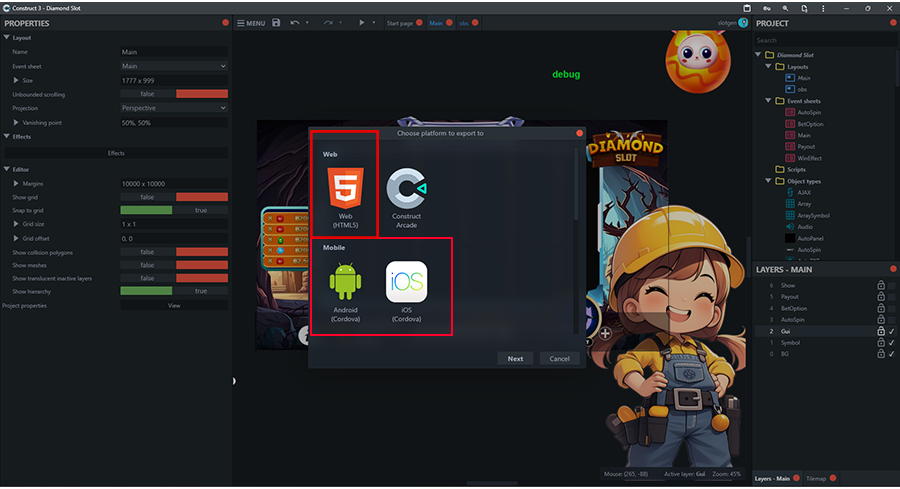Viewport: 900px width, 489px height.
Task: Collapse Layouts folder in Project
Action: point(769,67)
